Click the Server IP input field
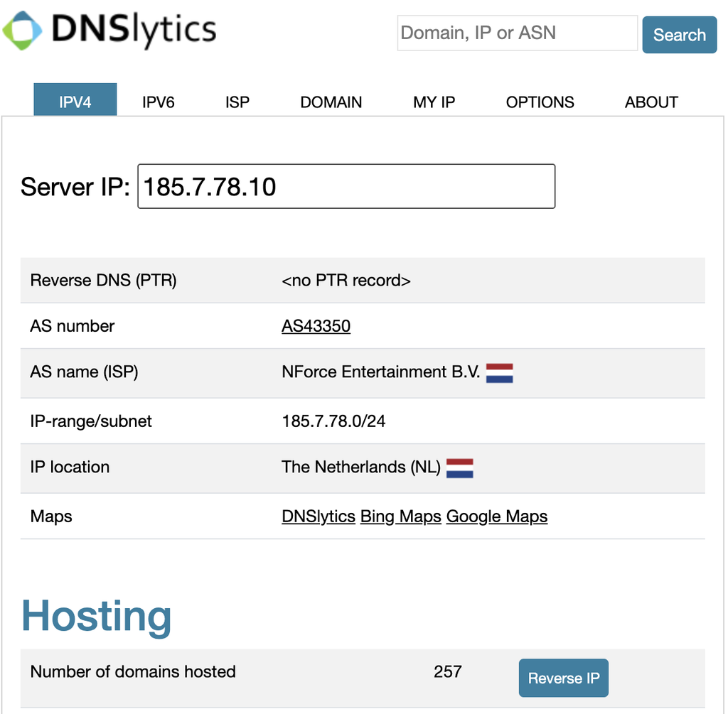The width and height of the screenshot is (728, 714). point(346,186)
